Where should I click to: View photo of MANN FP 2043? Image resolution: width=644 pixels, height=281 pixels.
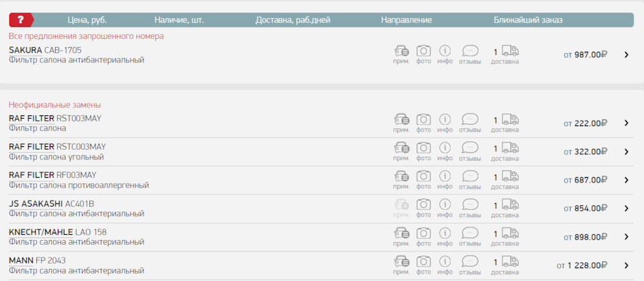click(423, 262)
